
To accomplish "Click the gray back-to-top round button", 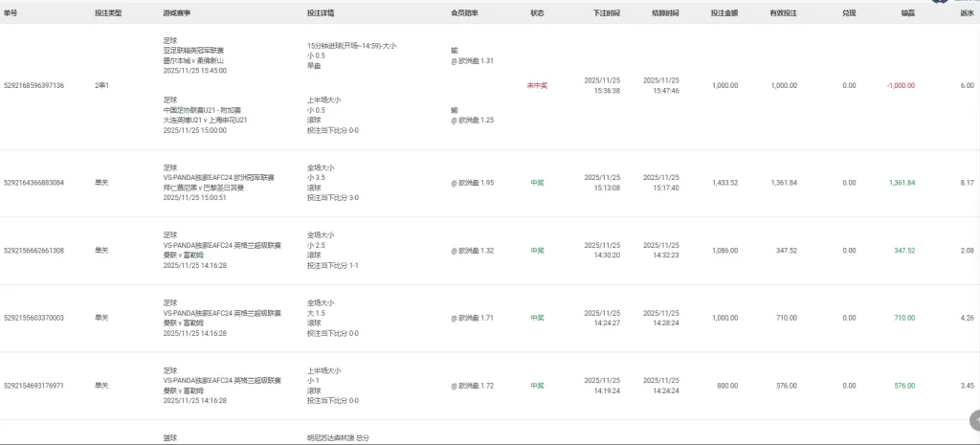I will pyautogui.click(x=973, y=420).
